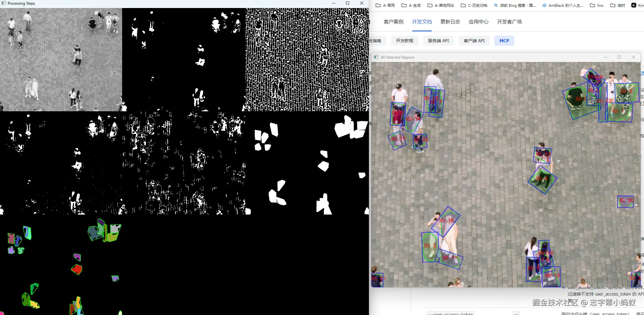Screen dimensions: 644x315
Task: Click the All Detected Regions window icon
Action: 376,57
